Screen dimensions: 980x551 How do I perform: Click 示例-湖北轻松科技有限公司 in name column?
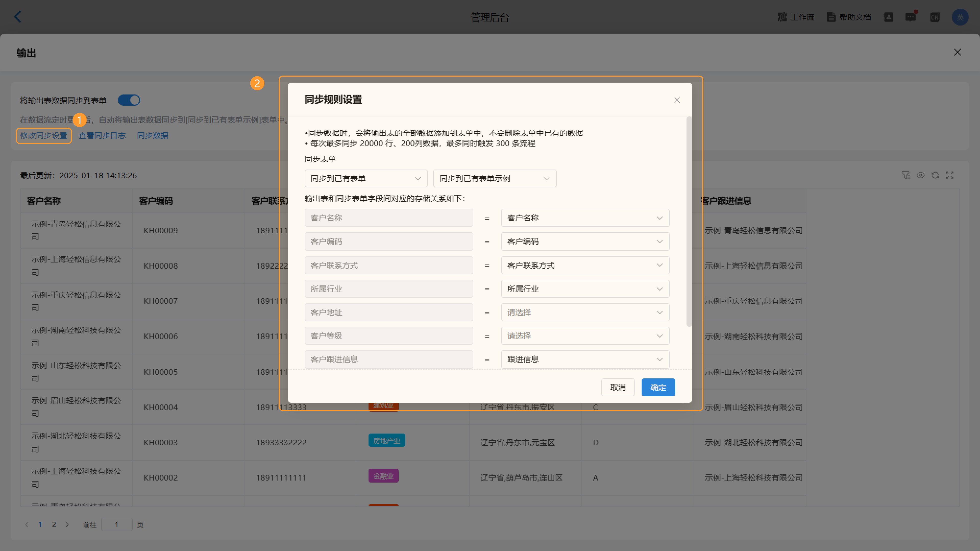tap(76, 442)
